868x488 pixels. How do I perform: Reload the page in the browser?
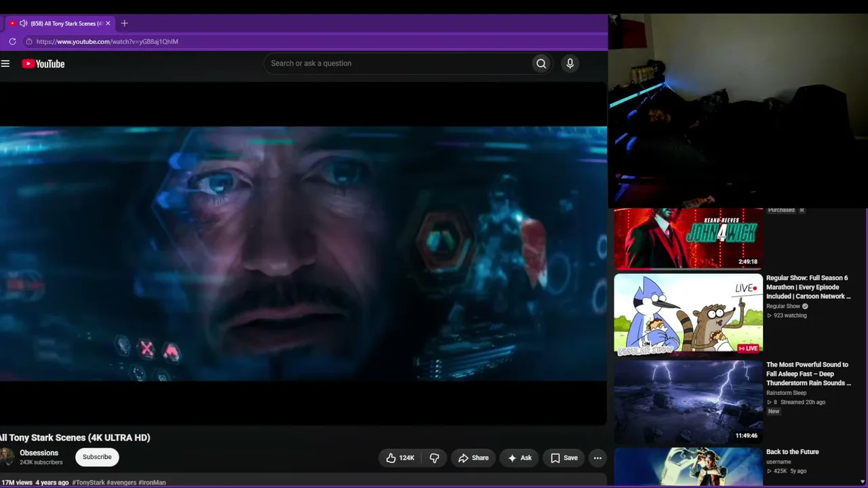click(x=12, y=41)
